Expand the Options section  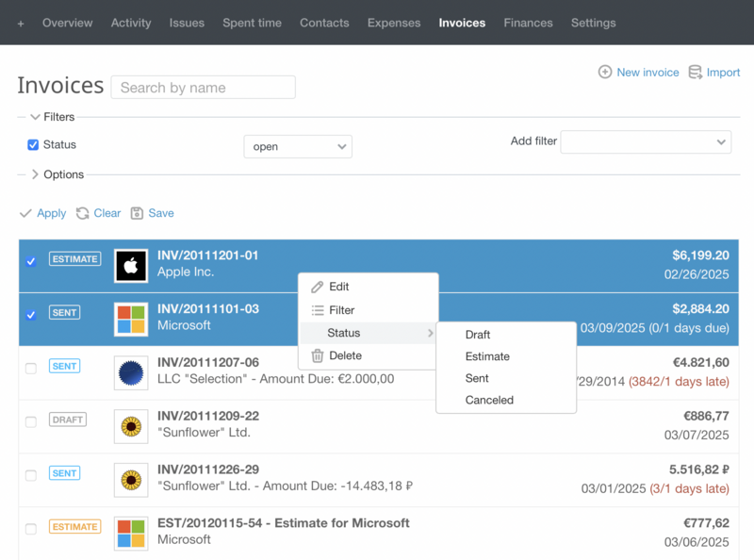[35, 174]
